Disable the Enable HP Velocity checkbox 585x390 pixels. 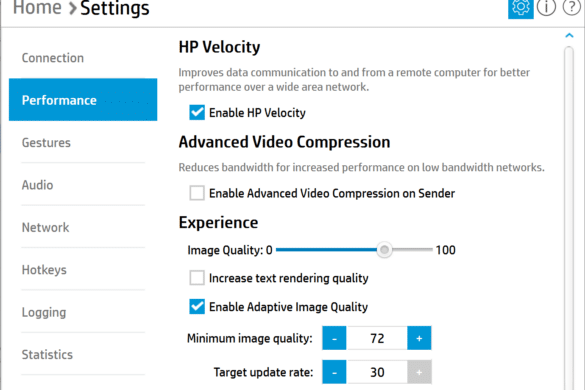(197, 113)
